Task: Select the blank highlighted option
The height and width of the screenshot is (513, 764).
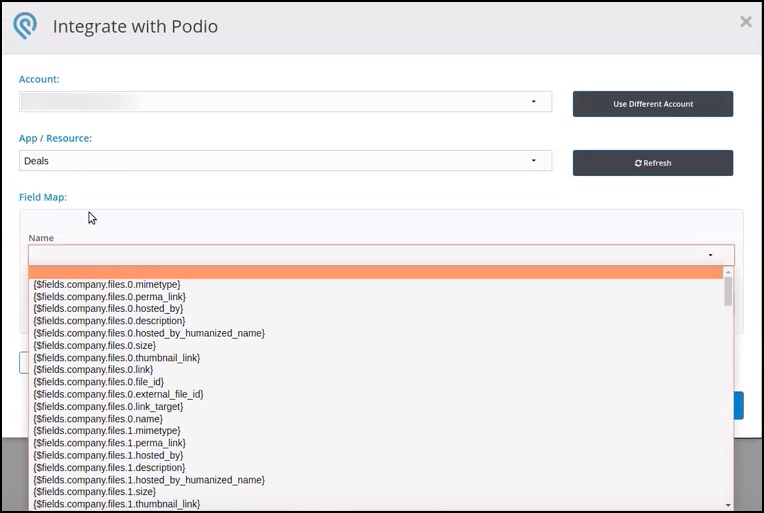Action: click(x=375, y=272)
